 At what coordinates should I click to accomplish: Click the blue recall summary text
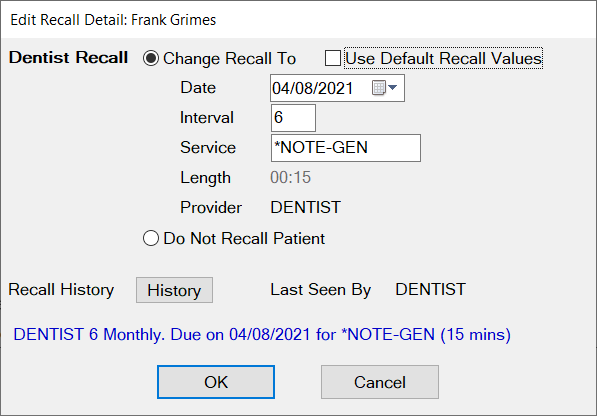(262, 335)
